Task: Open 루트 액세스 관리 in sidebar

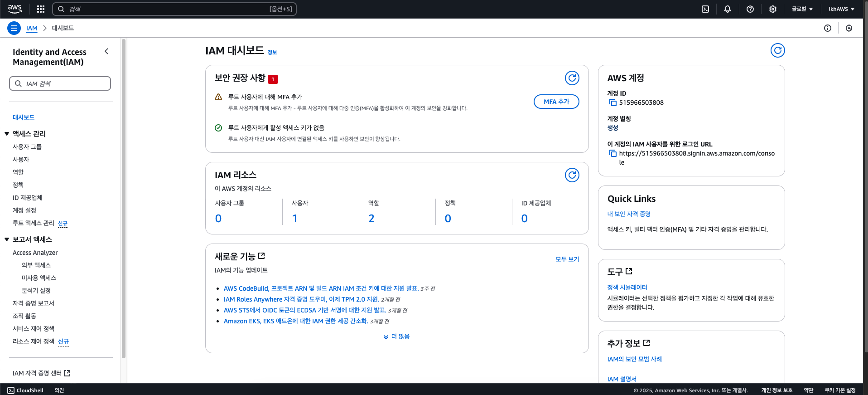Action: pyautogui.click(x=34, y=223)
